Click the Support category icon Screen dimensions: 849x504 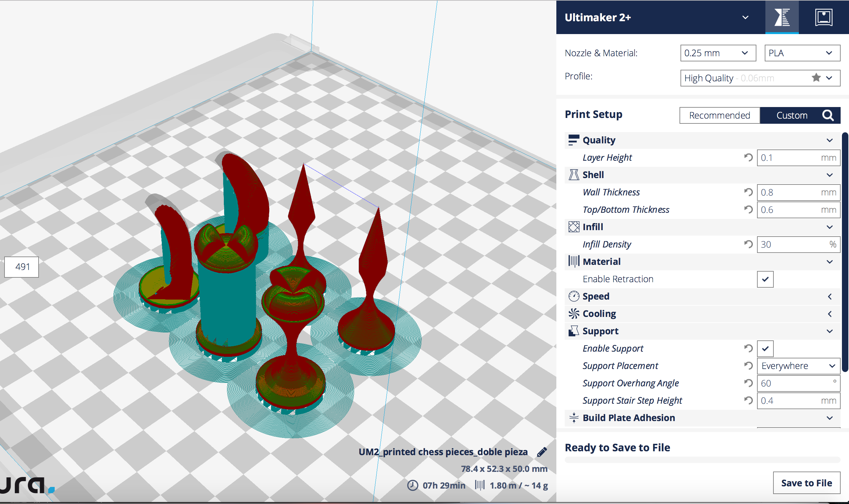point(573,331)
